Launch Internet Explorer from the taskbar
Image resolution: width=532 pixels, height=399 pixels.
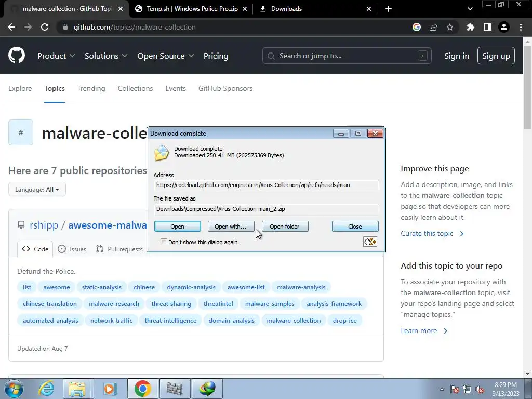click(46, 389)
